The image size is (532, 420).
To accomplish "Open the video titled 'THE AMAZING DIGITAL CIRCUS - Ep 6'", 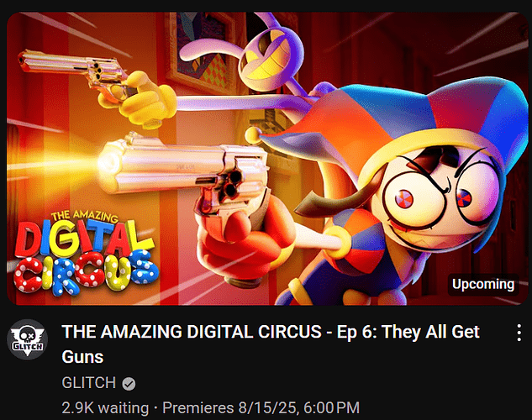I will click(271, 344).
